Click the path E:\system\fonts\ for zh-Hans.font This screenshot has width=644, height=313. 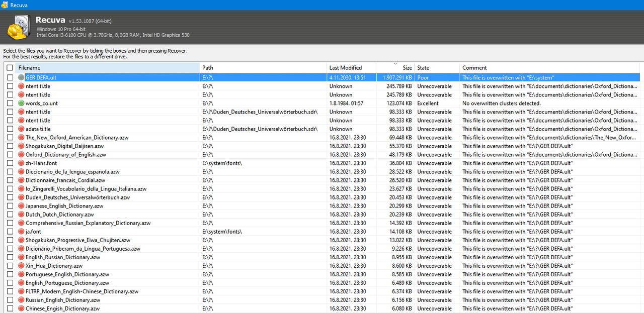pyautogui.click(x=222, y=163)
